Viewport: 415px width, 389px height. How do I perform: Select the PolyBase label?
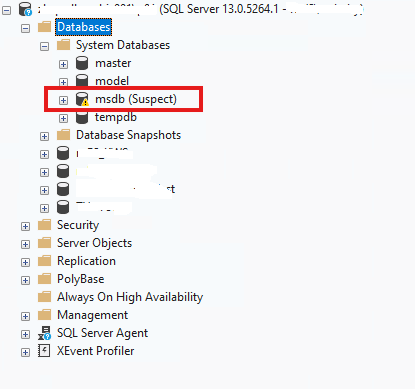pos(81,279)
